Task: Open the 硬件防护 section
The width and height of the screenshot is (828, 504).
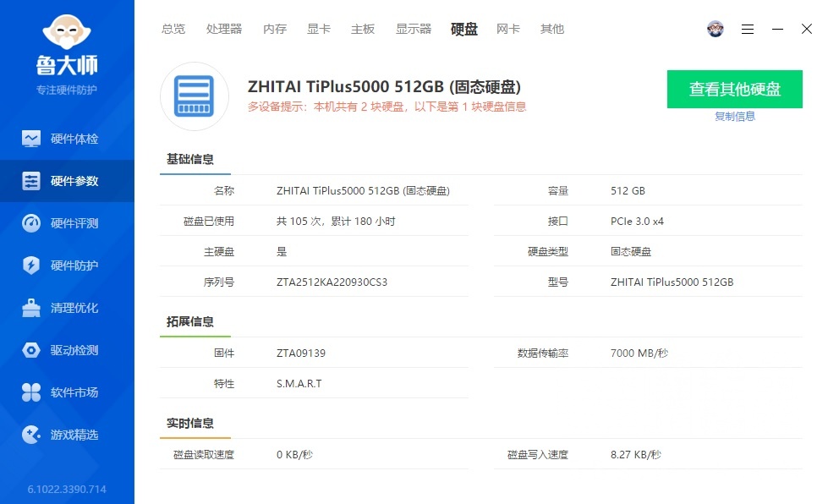Action: (x=68, y=265)
